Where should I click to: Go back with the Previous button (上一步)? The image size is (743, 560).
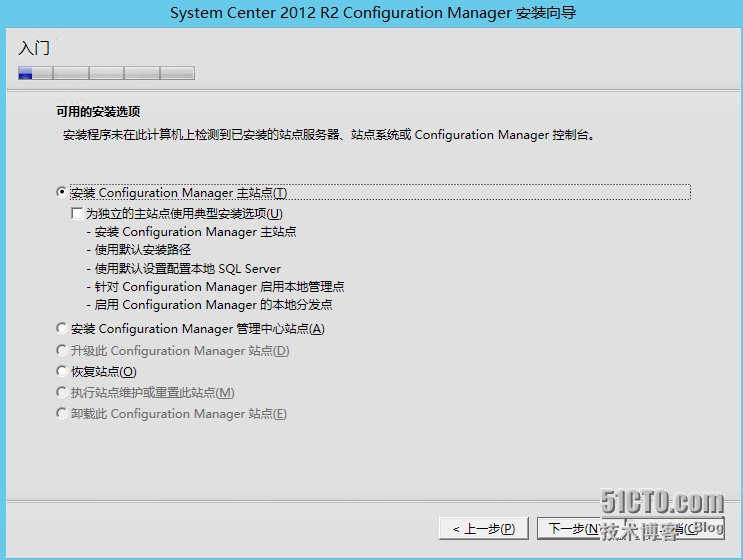484,529
